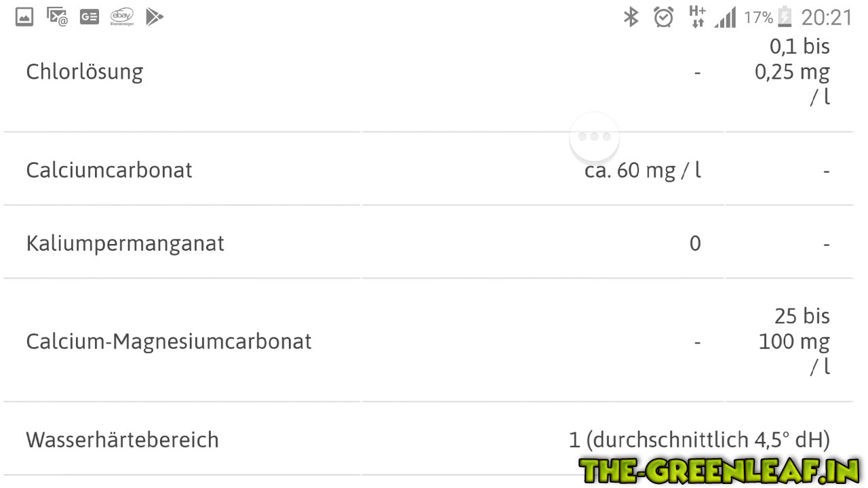Tap the image notification icon
The image size is (868, 488).
pyautogui.click(x=24, y=17)
